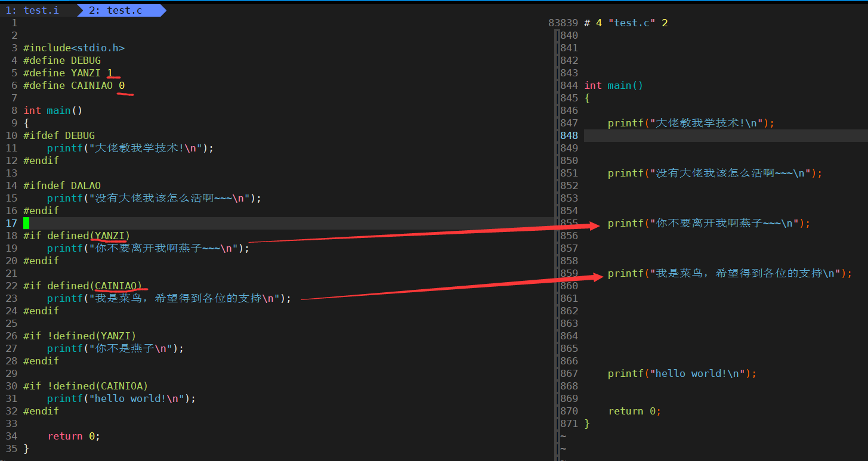
Task: Click printf "hello world!" on line 867
Action: click(682, 373)
